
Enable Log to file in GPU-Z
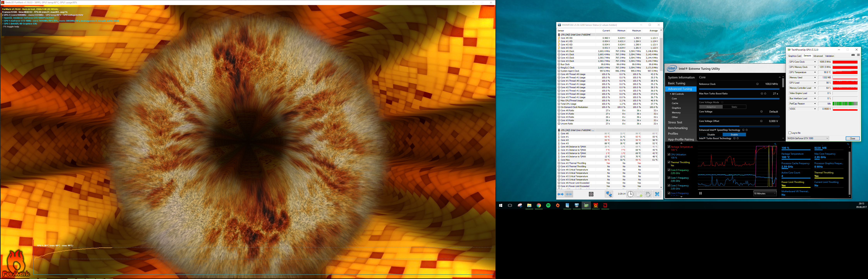click(790, 133)
